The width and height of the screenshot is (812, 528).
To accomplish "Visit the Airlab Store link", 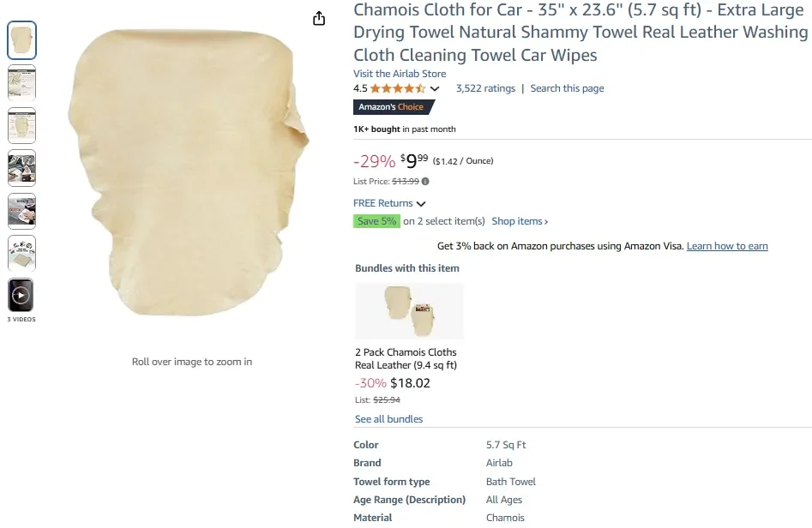I will coord(400,73).
